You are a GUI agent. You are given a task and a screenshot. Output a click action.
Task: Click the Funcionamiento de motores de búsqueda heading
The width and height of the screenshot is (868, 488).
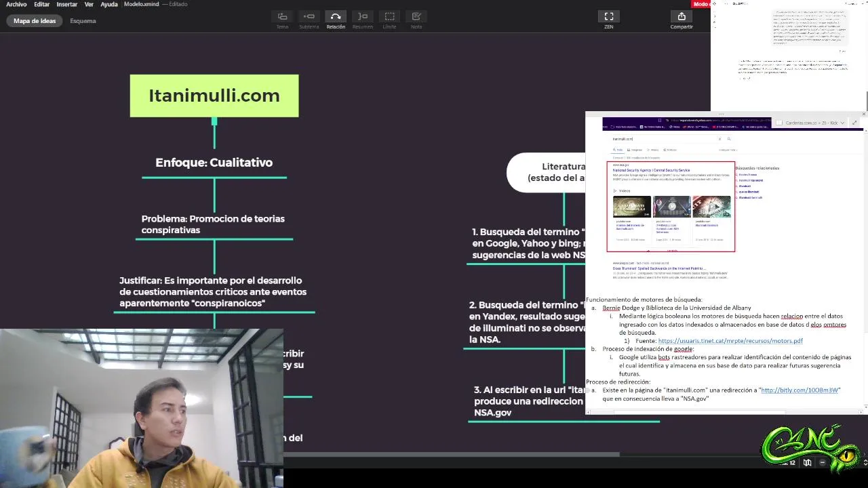(644, 300)
